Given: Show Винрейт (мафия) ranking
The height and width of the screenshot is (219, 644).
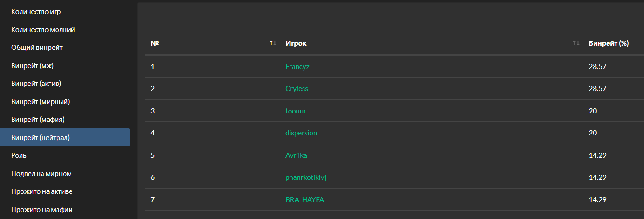Looking at the screenshot, I should pyautogui.click(x=38, y=120).
